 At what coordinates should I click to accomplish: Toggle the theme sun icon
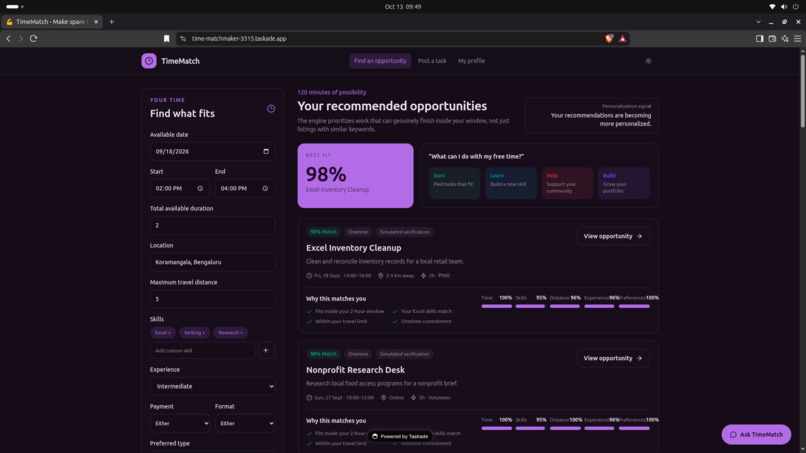(x=648, y=61)
